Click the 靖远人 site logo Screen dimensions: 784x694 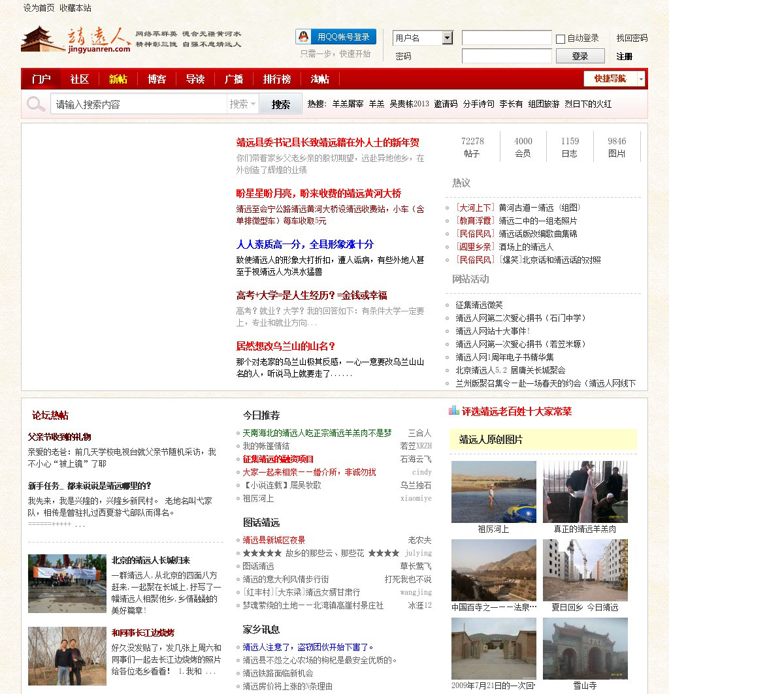(x=76, y=39)
